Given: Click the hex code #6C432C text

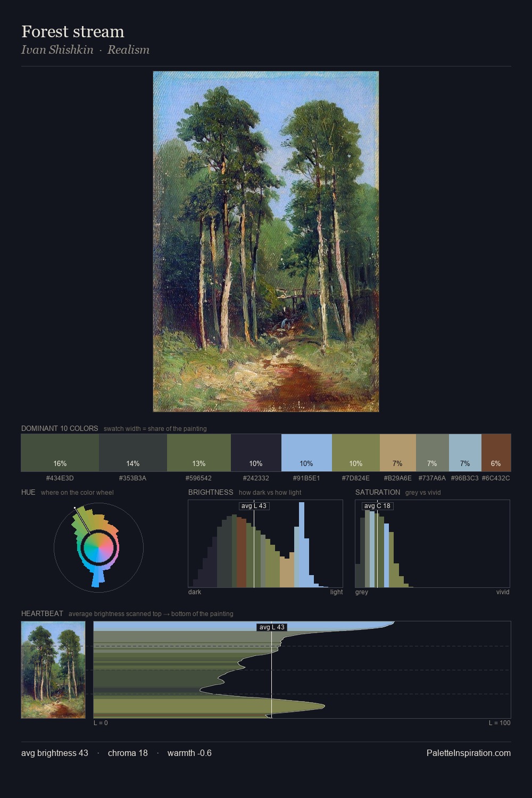Looking at the screenshot, I should [496, 478].
